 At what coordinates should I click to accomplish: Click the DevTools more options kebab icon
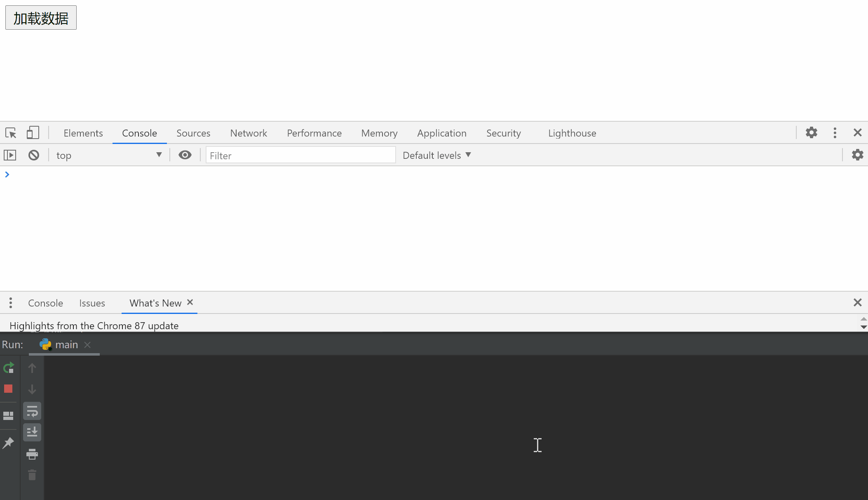835,132
